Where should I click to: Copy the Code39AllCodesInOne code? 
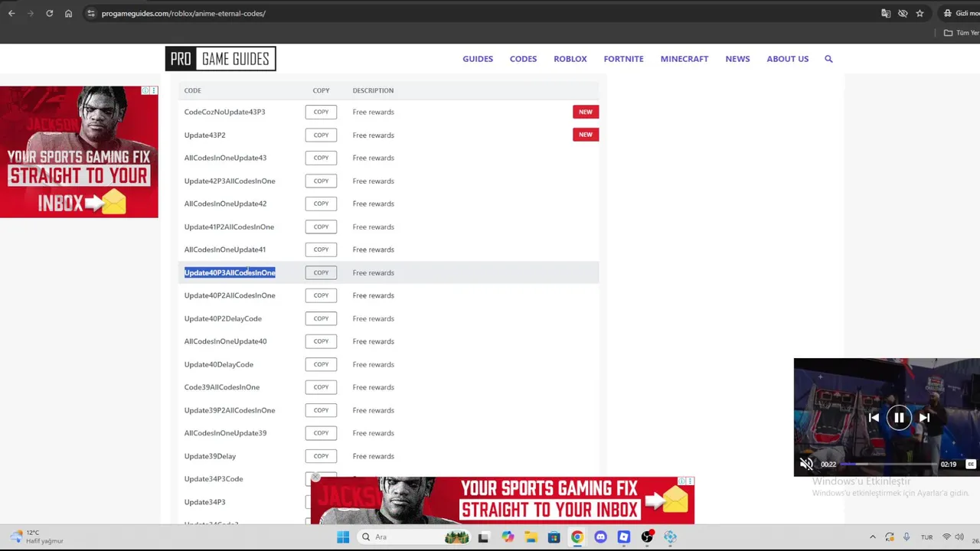coord(321,387)
